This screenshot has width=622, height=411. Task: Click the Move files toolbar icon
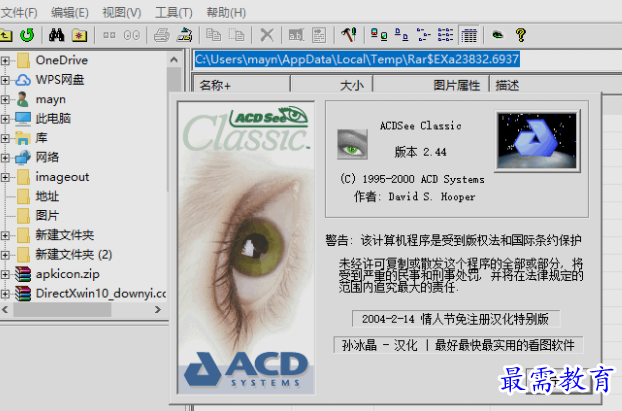coord(237,35)
